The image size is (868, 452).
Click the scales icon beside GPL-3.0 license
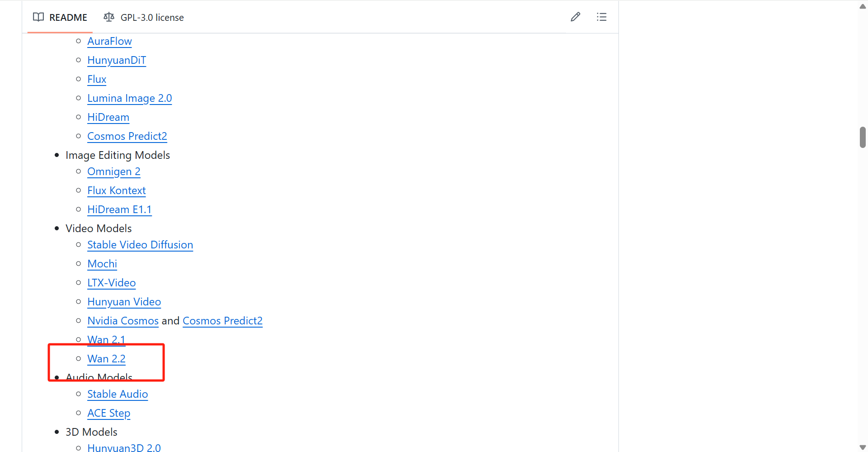coord(109,17)
